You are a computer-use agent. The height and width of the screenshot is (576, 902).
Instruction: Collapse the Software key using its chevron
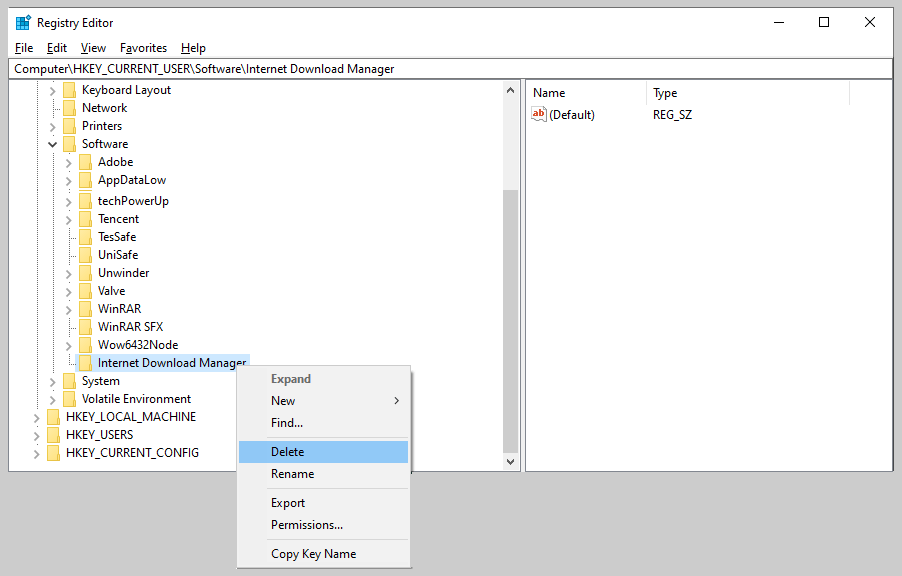(52, 143)
